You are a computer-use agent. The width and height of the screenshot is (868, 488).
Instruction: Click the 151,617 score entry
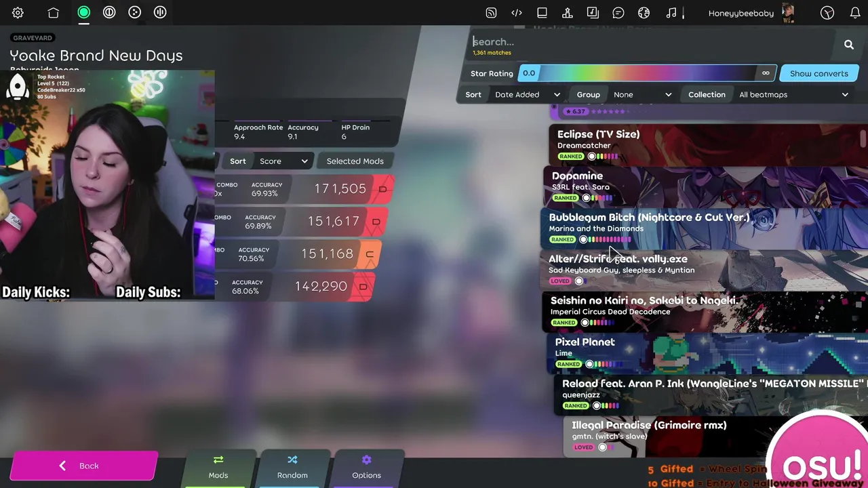click(301, 222)
